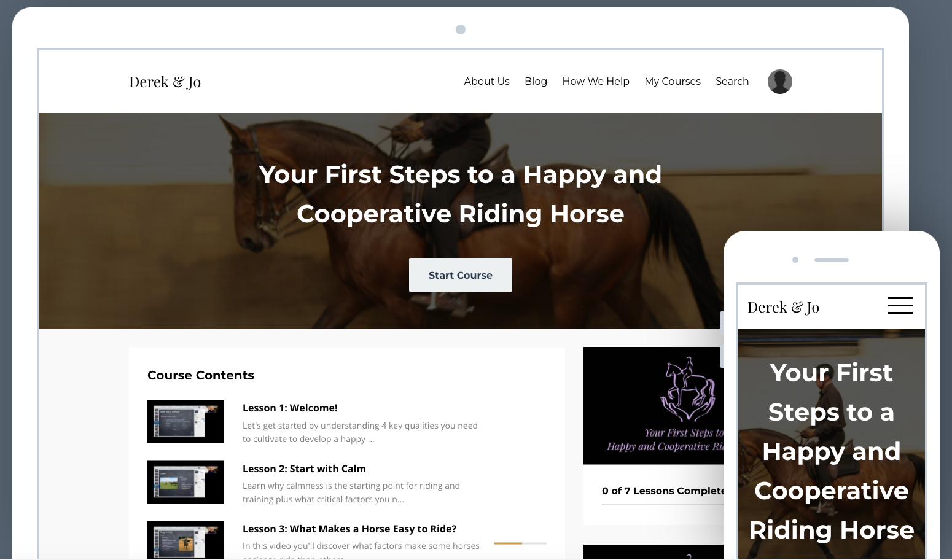Navigate to My Courses
Screen dimensions: 952x560
(x=673, y=81)
